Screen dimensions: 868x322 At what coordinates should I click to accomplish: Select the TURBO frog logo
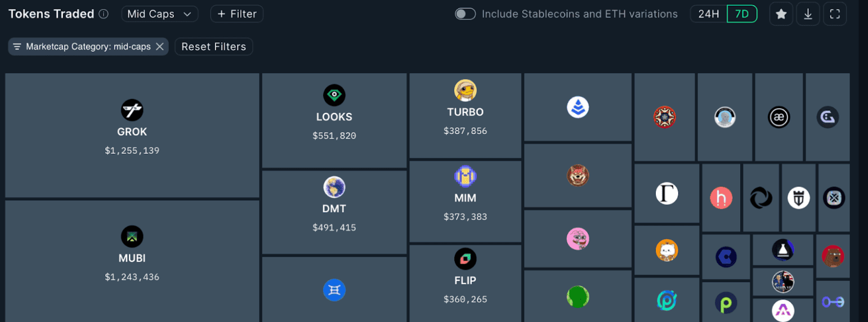[466, 90]
